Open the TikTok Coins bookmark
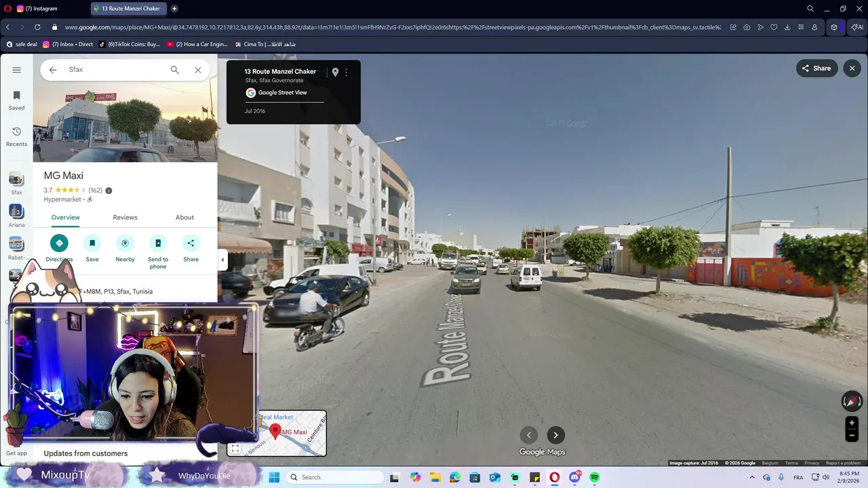Screen dimensions: 868x488 (x=130, y=44)
